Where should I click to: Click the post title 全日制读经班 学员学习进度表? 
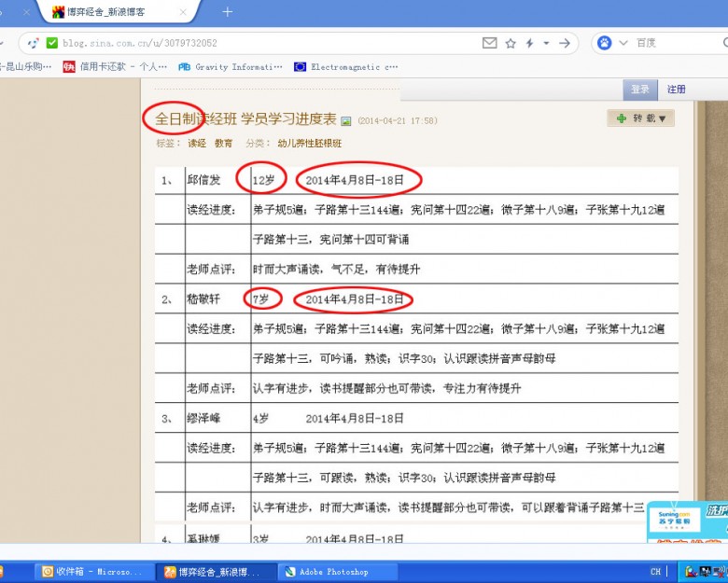tap(245, 118)
